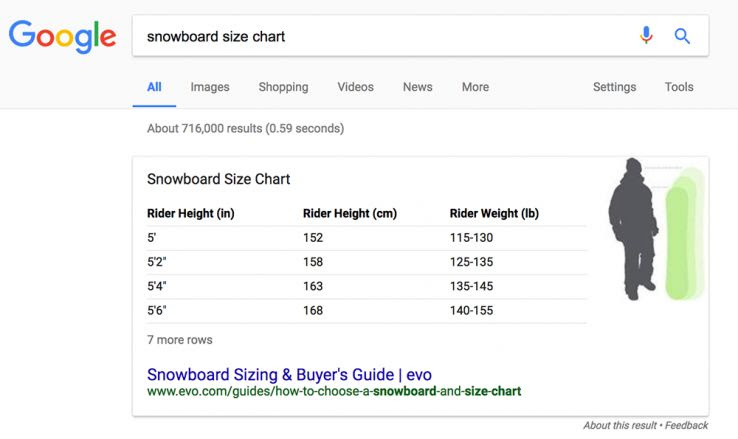Screen dimensions: 738x439
Task: Open Snowboard Sizing & Buyer's Guide link
Action: pyautogui.click(x=289, y=374)
